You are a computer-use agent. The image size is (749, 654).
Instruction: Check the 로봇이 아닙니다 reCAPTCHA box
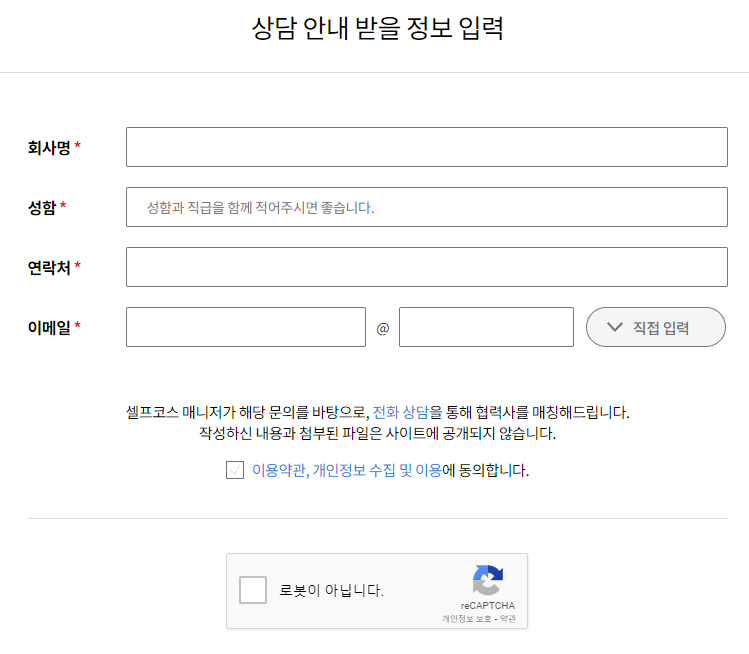tap(253, 590)
